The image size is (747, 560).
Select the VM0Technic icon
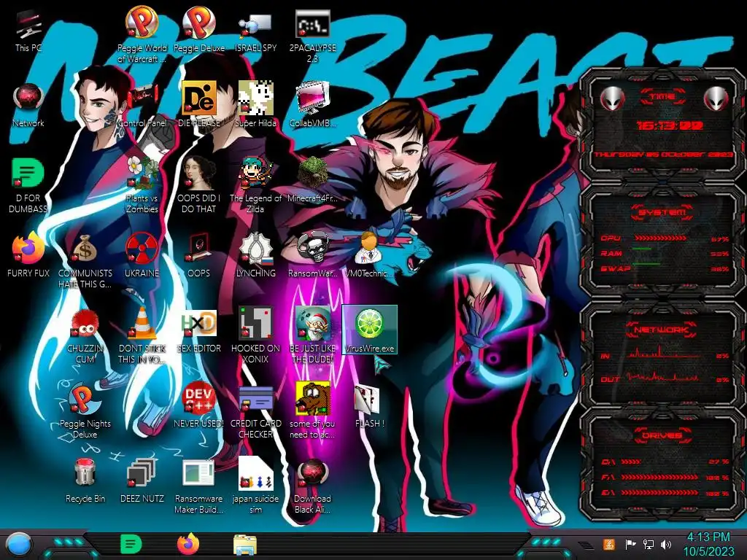point(369,254)
